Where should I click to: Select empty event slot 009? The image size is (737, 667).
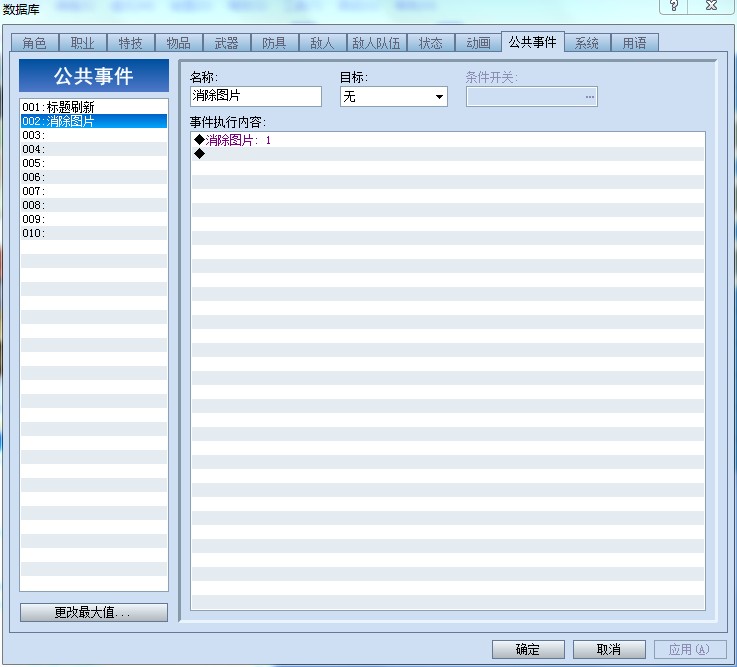(x=94, y=219)
